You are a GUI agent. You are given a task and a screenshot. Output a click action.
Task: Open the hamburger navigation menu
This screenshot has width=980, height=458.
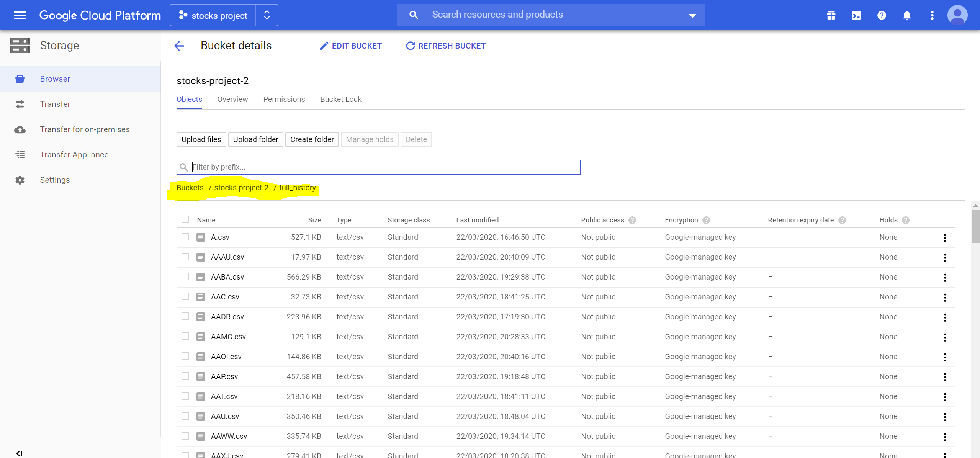[x=20, y=15]
